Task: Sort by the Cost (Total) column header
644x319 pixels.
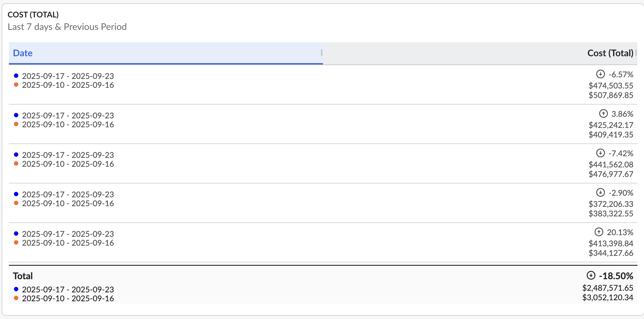Action: 610,53
